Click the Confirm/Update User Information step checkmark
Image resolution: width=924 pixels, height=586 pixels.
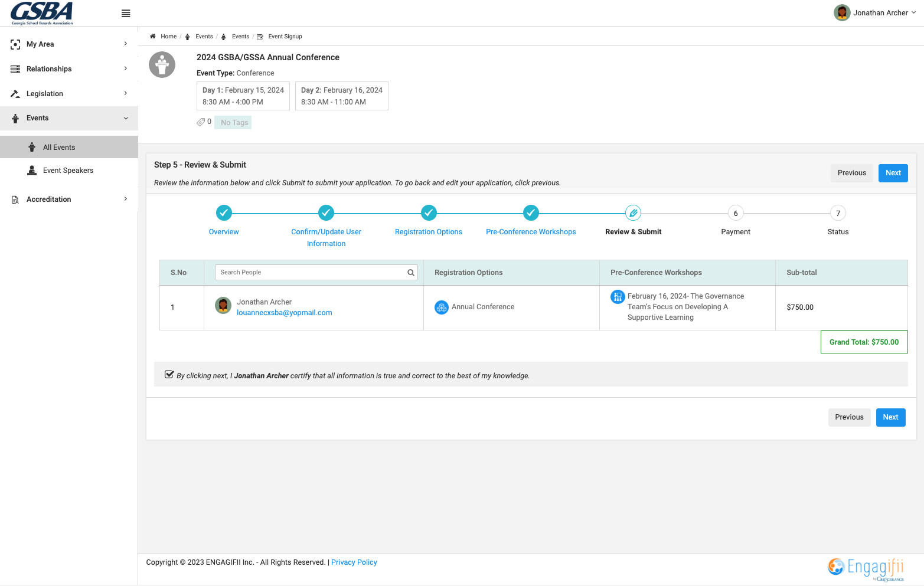326,213
